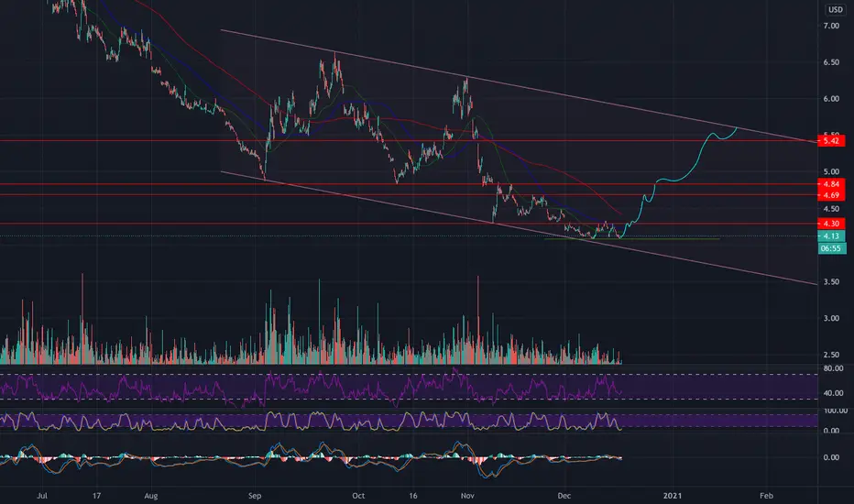Click the 7.00 price scale value
This screenshot has width=854, height=504.
pyautogui.click(x=831, y=26)
